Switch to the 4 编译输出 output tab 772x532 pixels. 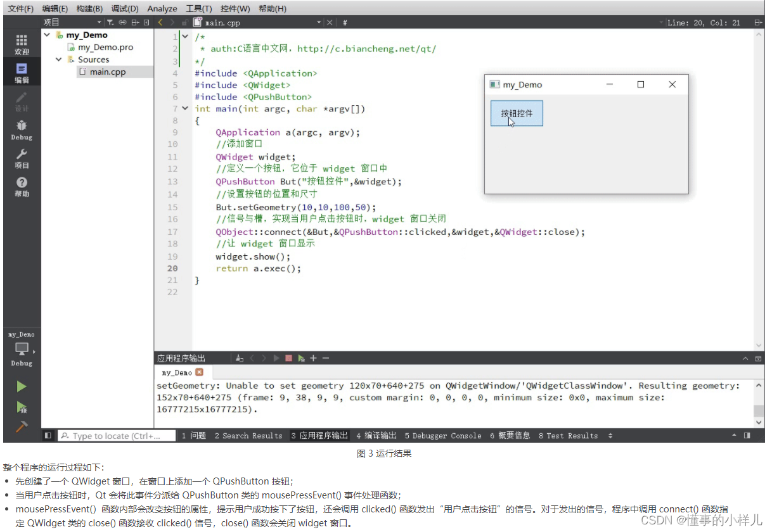click(376, 435)
